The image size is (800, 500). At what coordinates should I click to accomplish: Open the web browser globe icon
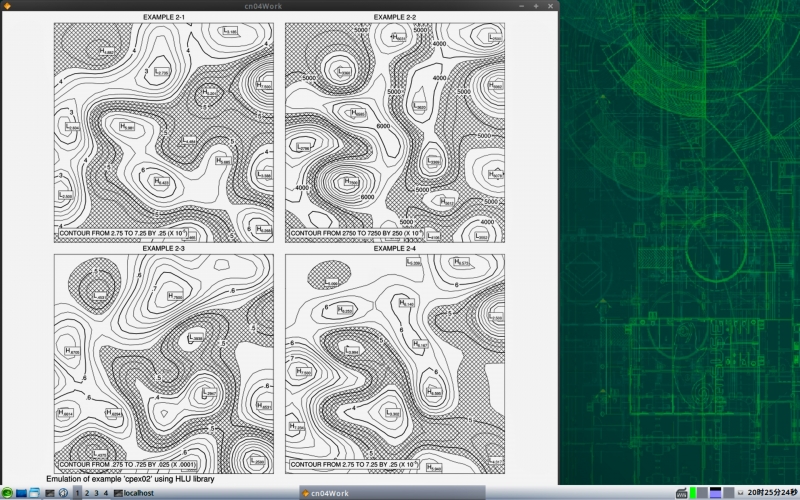tap(62, 493)
